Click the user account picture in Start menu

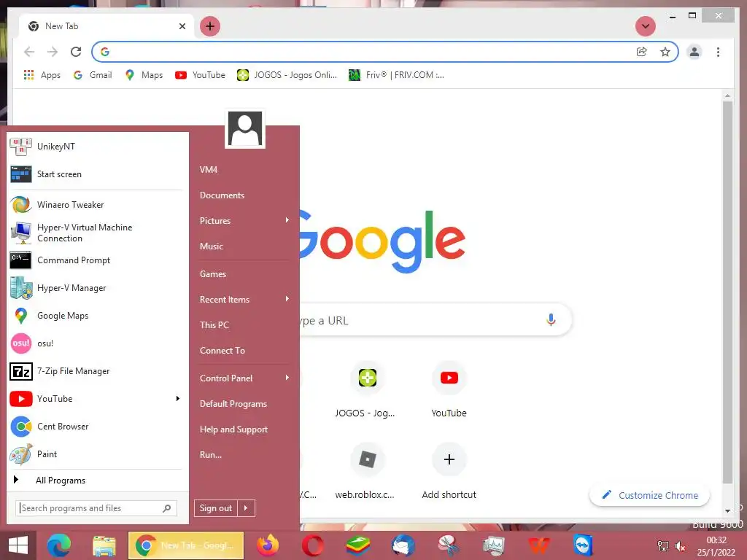point(245,128)
